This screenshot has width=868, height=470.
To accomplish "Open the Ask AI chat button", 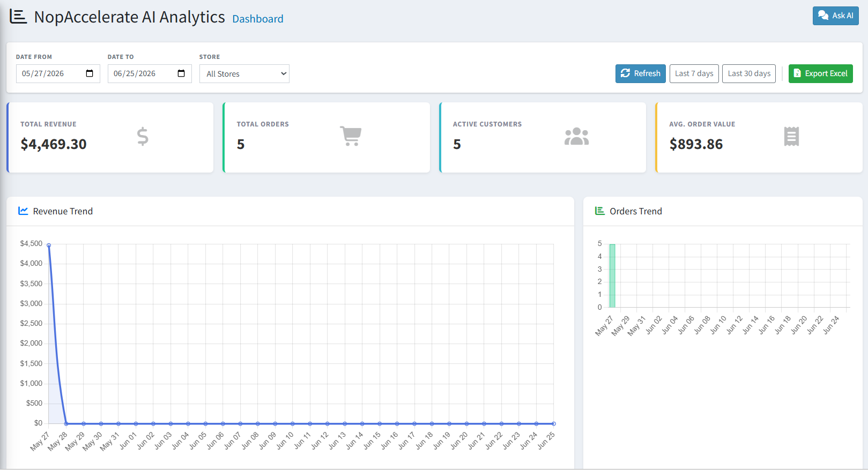I will (835, 16).
